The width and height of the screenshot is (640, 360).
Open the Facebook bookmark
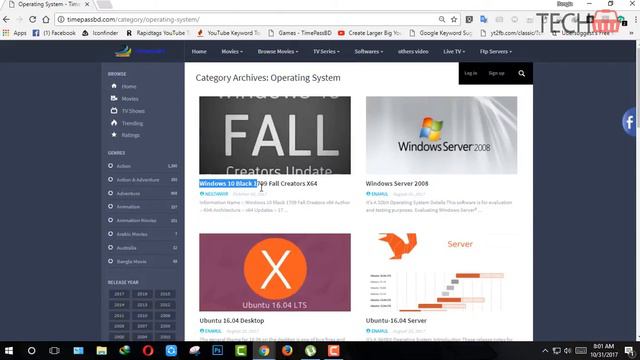pos(54,33)
